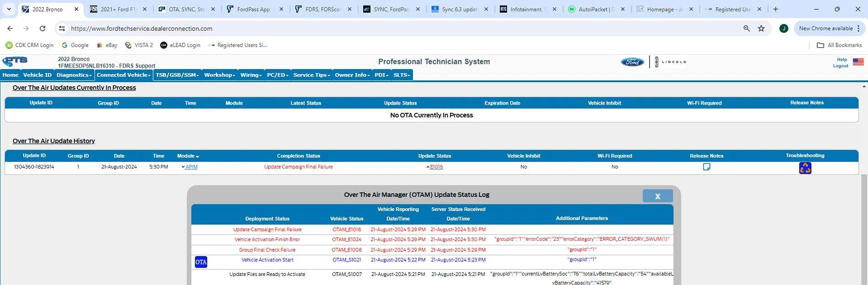Sort history by the Module column
The height and width of the screenshot is (285, 868).
[x=188, y=156]
